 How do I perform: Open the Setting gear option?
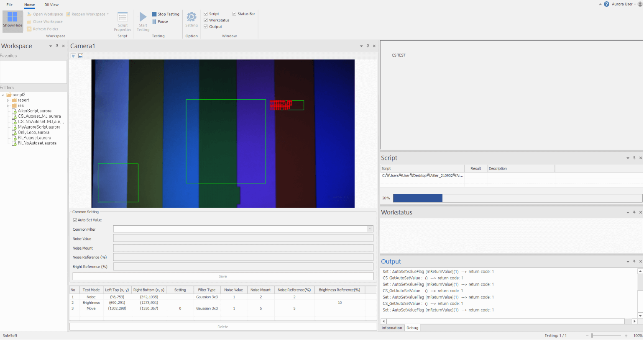192,19
